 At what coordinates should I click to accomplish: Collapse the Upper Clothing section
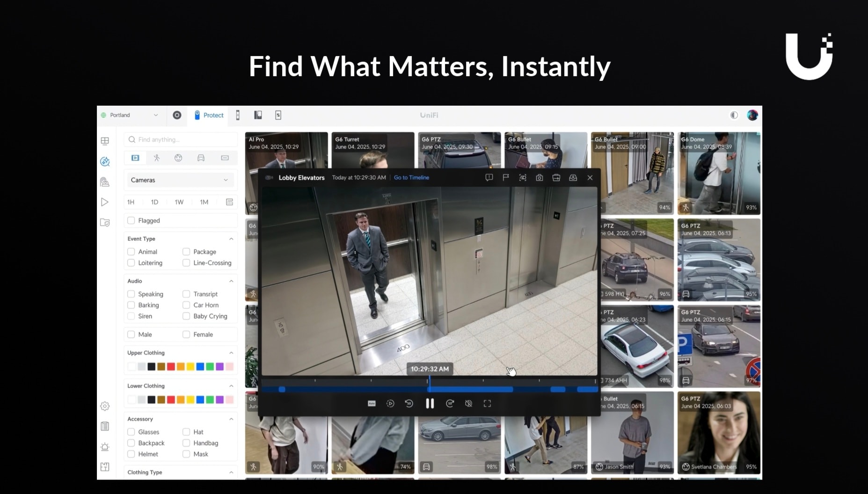(x=231, y=353)
